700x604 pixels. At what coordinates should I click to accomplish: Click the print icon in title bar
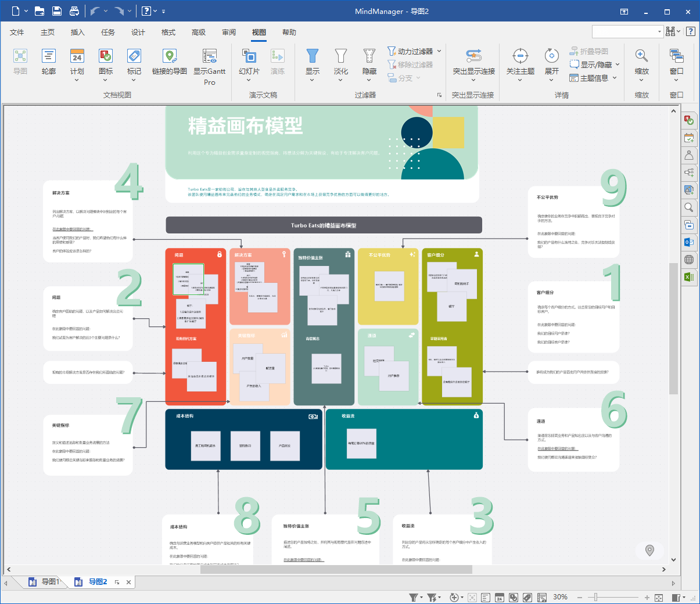(x=74, y=11)
